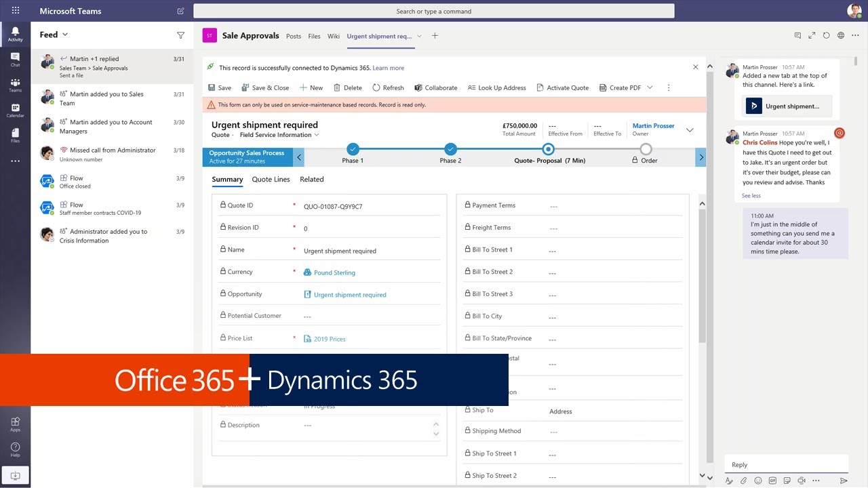Refresh the quote form
This screenshot has width=868, height=488.
click(388, 87)
